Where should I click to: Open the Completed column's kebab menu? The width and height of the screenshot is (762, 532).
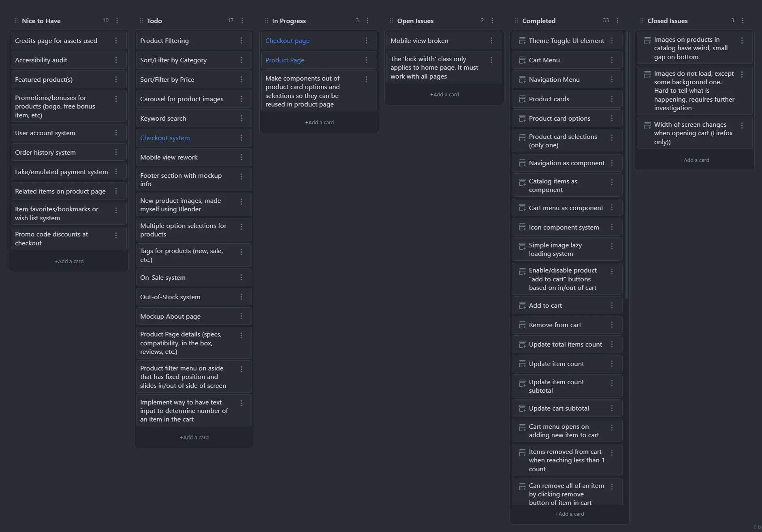617,20
